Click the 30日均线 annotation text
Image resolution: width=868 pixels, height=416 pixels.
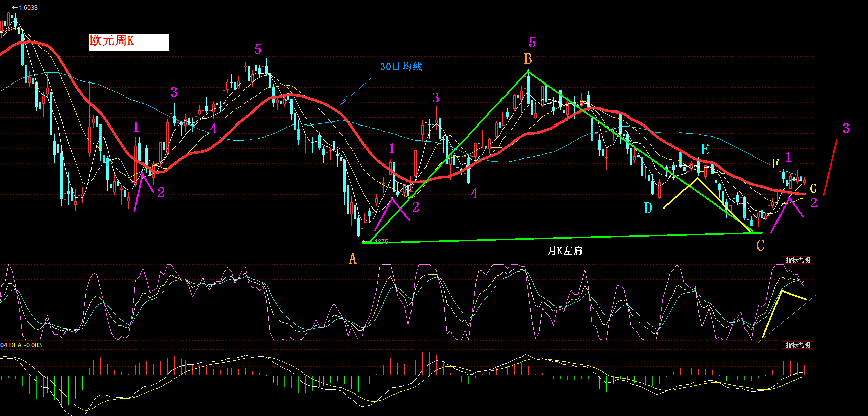pos(401,67)
